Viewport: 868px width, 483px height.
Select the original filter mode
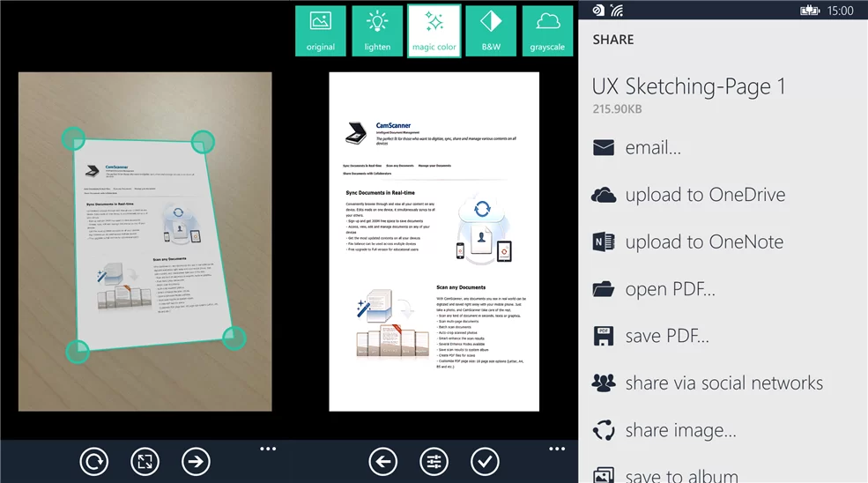coord(321,31)
